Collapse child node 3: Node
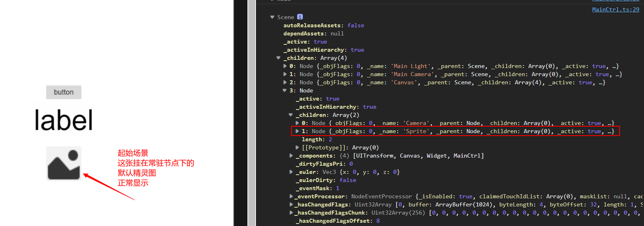644x226 pixels. (x=285, y=90)
